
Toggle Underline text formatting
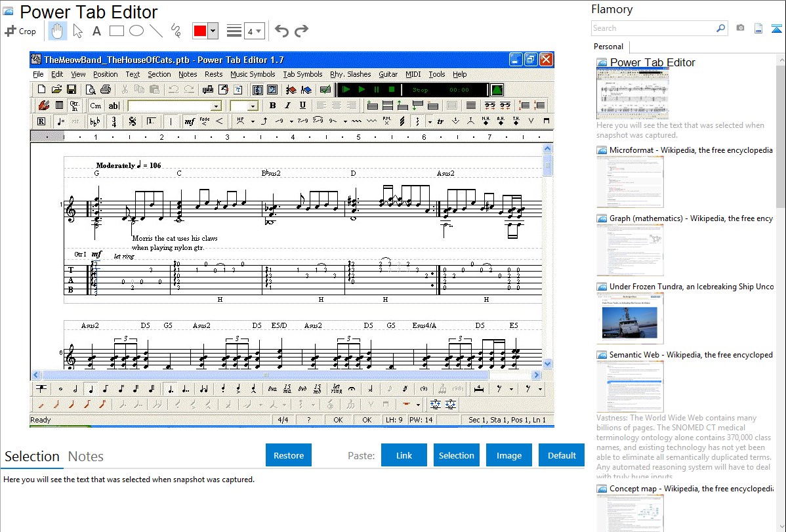[302, 106]
